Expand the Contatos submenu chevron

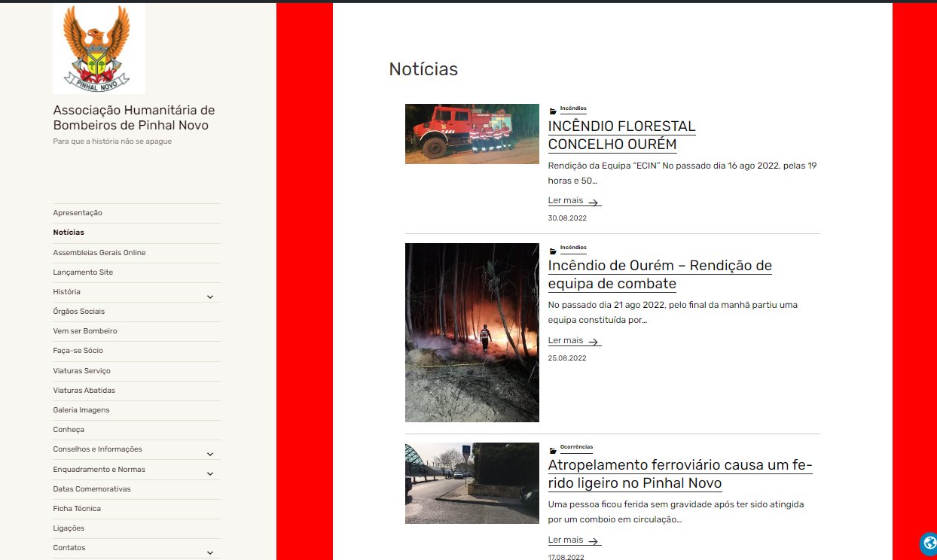pos(210,552)
